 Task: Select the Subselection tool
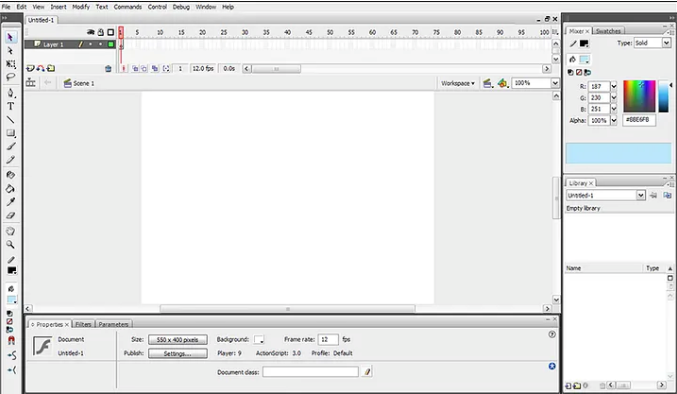click(10, 51)
